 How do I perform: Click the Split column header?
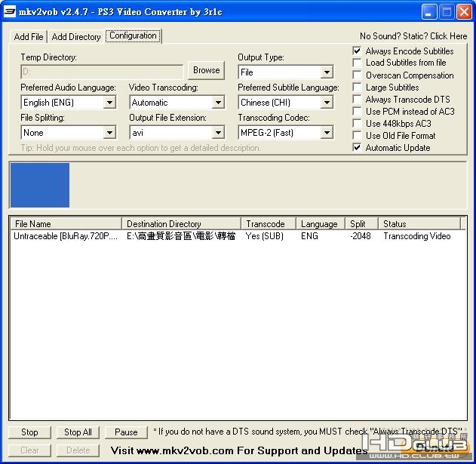tap(362, 224)
